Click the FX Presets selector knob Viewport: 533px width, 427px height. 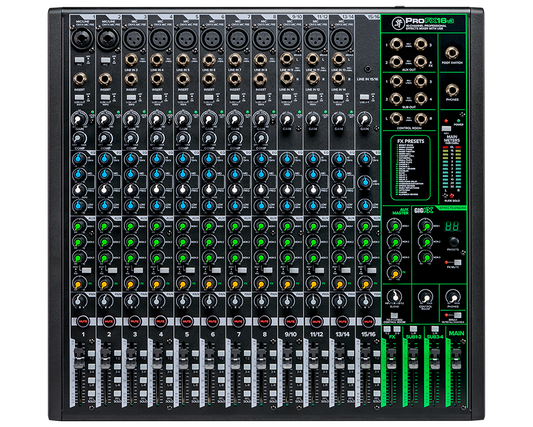point(454,242)
